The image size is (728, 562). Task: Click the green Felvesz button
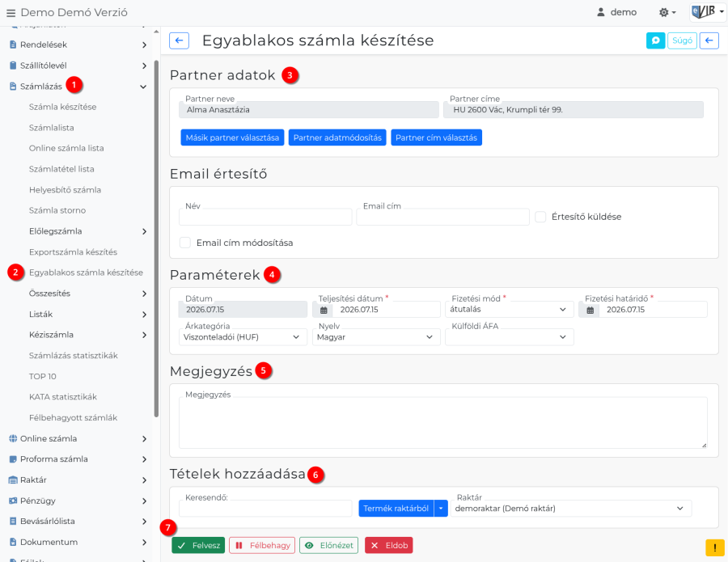point(198,545)
